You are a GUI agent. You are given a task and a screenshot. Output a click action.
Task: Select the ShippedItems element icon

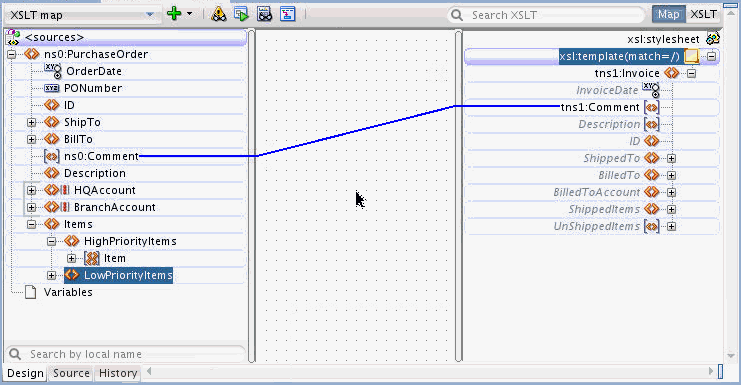point(652,209)
